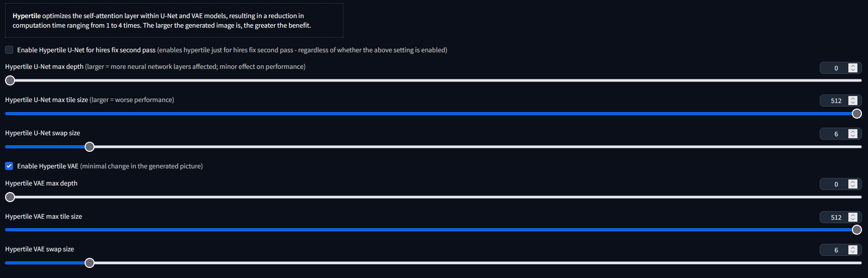The height and width of the screenshot is (278, 868).
Task: Increment Hypertile U-Net swap size with up arrow
Action: coord(853,132)
